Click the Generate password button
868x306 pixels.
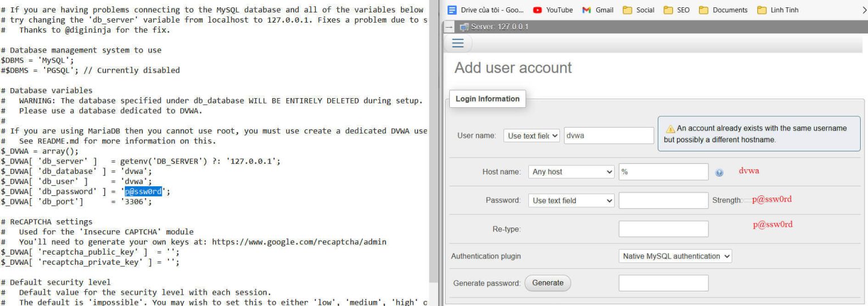548,283
